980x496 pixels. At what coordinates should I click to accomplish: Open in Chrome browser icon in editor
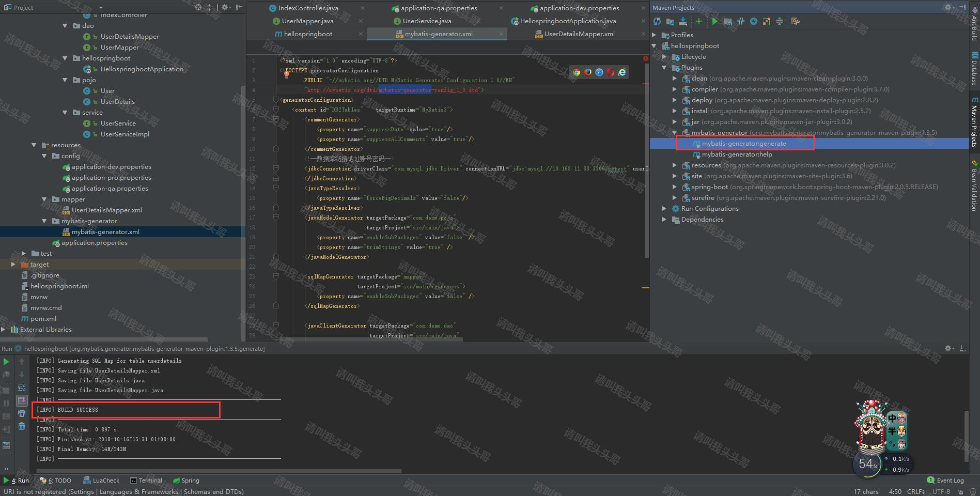(x=577, y=72)
